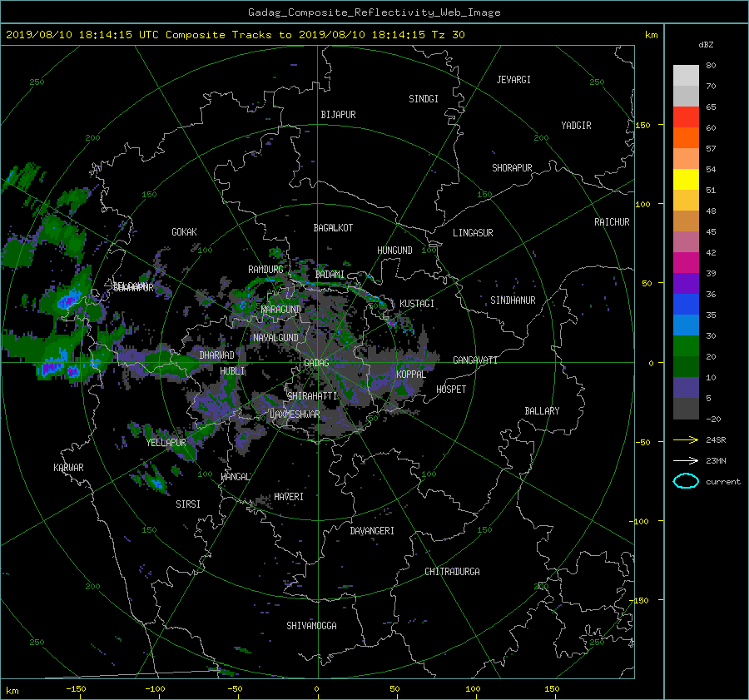
Task: Select the RAICHUR city label
Action: pos(612,222)
